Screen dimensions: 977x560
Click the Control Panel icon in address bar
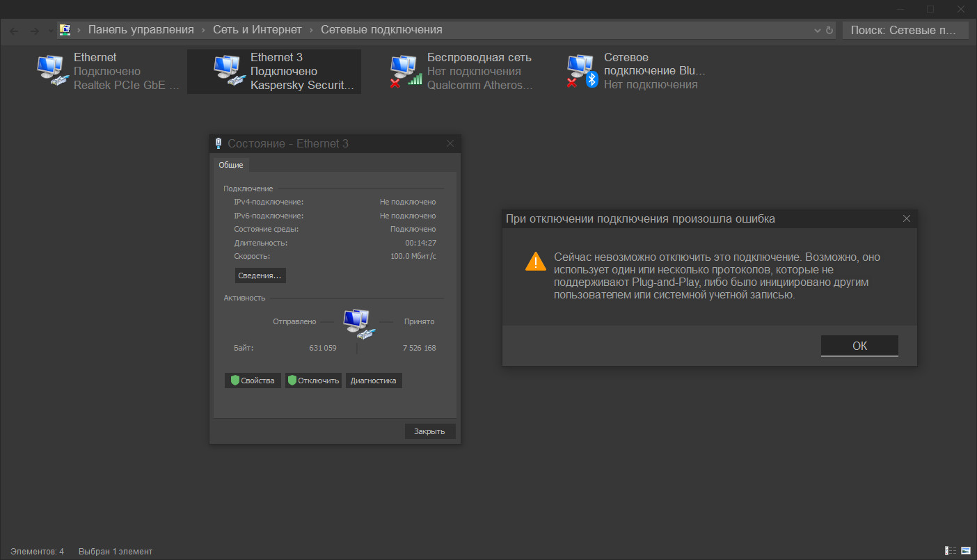(65, 30)
